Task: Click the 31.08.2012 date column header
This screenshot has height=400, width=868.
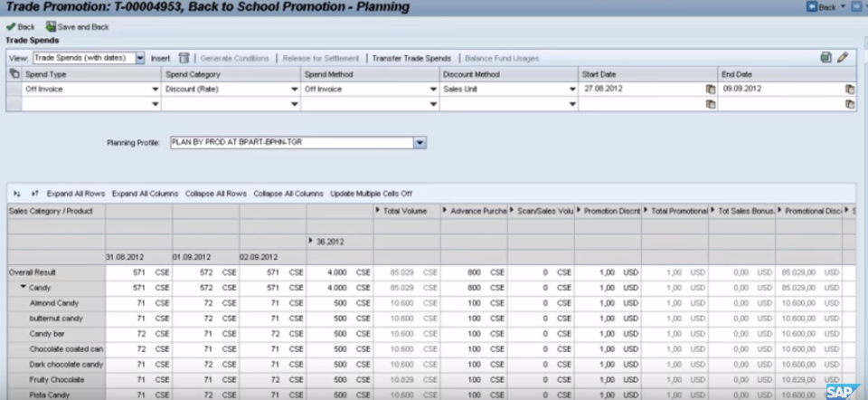Action: coord(125,257)
